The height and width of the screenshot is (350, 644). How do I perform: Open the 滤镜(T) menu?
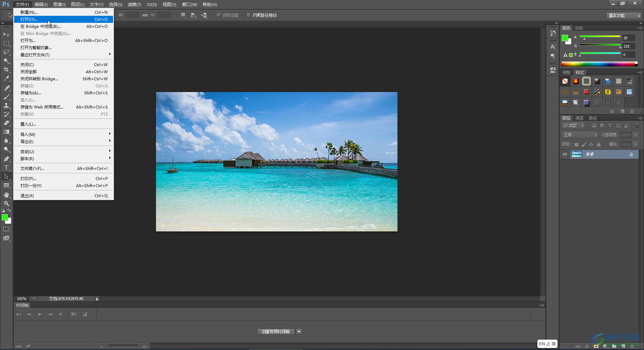pos(134,4)
